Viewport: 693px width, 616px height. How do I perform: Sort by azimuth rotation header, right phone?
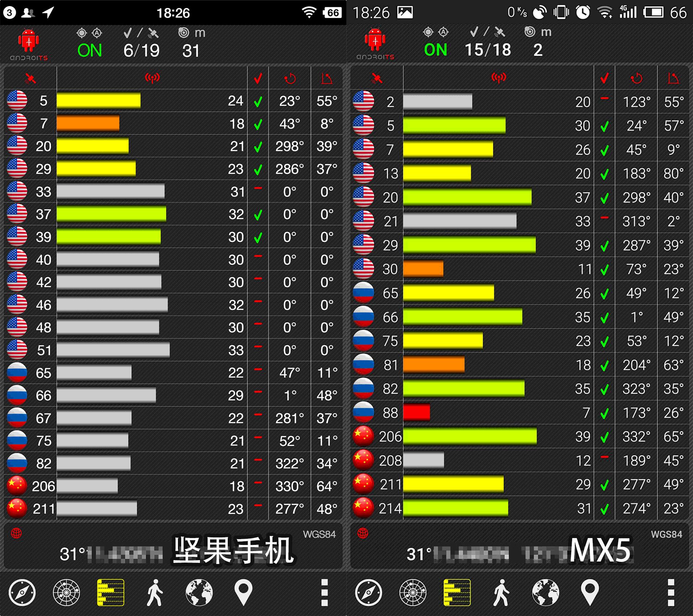pos(636,78)
